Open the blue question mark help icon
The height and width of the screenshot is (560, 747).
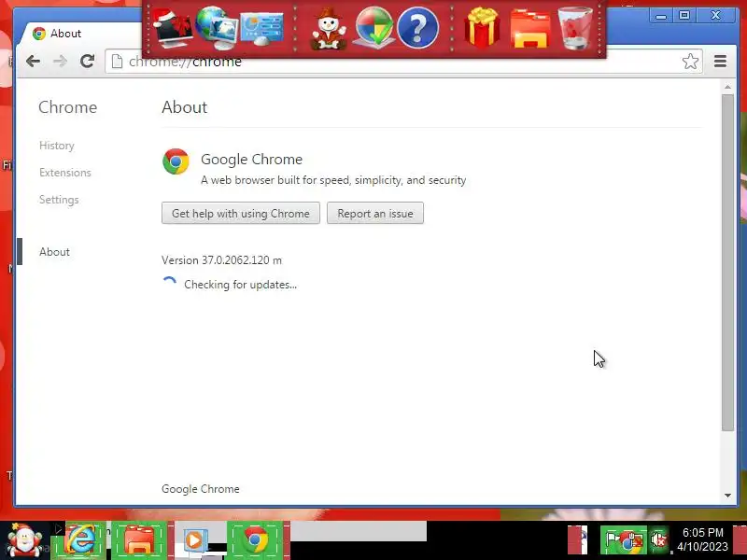(x=417, y=28)
